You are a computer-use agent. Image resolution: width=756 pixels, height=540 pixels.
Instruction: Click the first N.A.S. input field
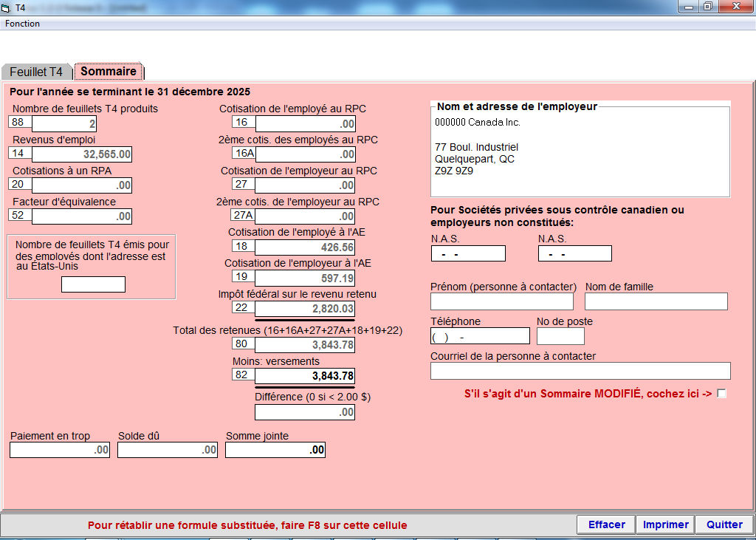[x=468, y=254]
